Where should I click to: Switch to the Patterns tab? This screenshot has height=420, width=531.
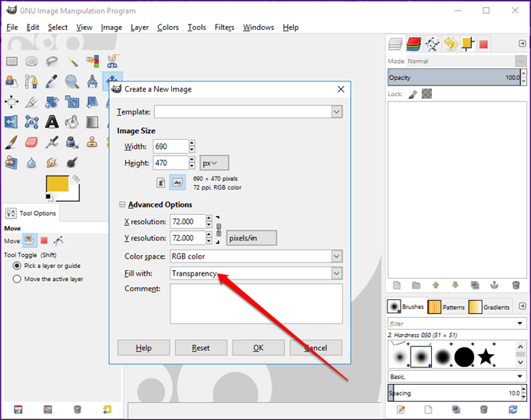(x=447, y=307)
